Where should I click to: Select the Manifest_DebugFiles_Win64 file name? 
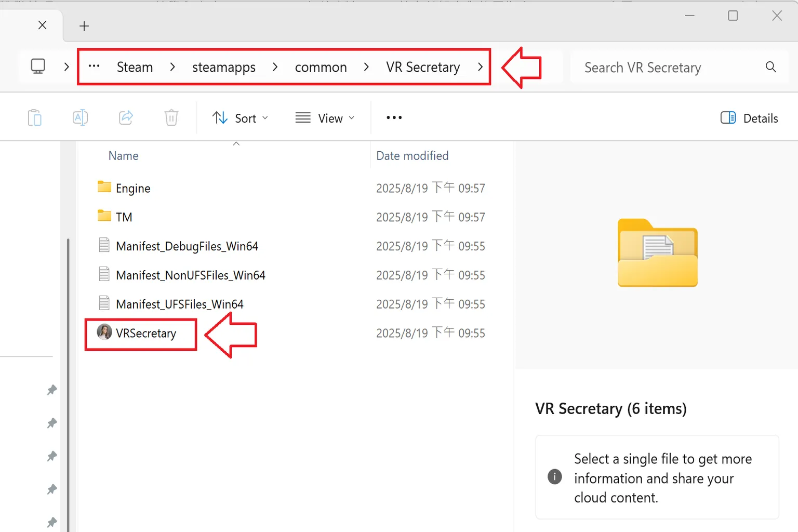[x=187, y=246]
